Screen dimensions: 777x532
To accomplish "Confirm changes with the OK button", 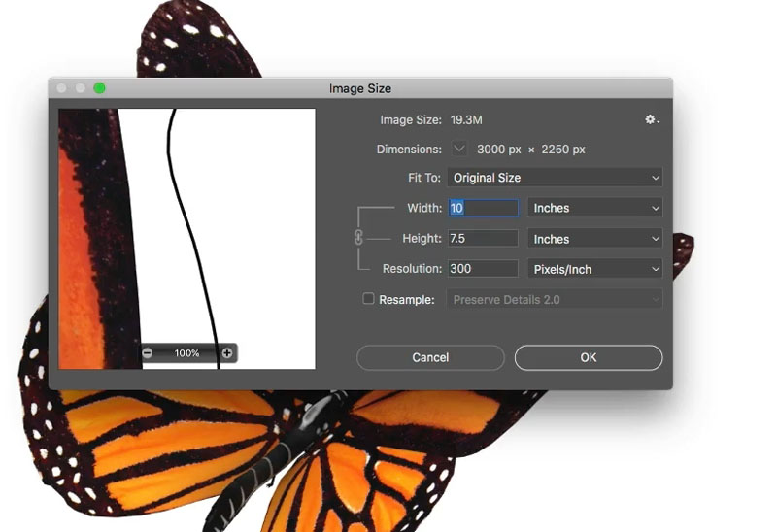I will tap(589, 357).
